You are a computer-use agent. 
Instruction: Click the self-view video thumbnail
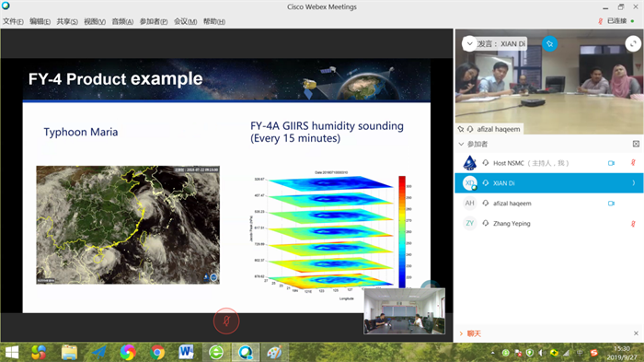[404, 311]
